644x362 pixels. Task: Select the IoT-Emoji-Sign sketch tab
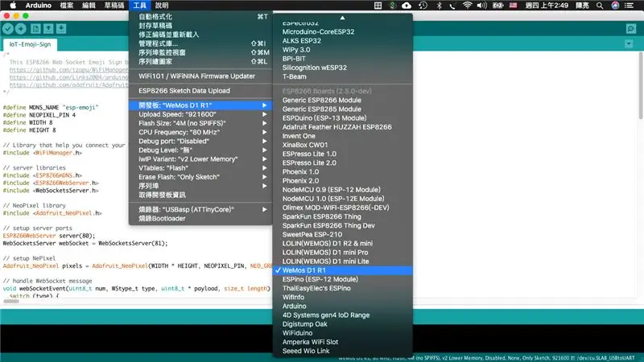pos(30,44)
